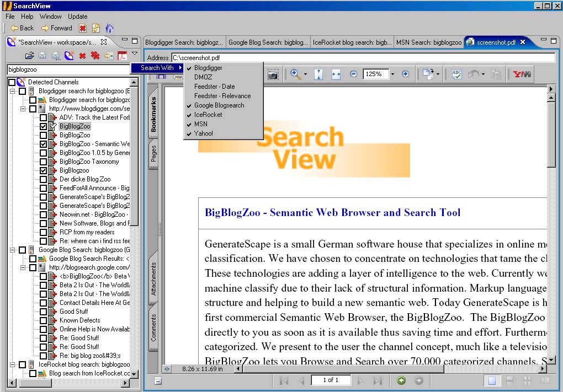
Task: Select Feedster - Relevance in the submenu
Action: [x=222, y=96]
